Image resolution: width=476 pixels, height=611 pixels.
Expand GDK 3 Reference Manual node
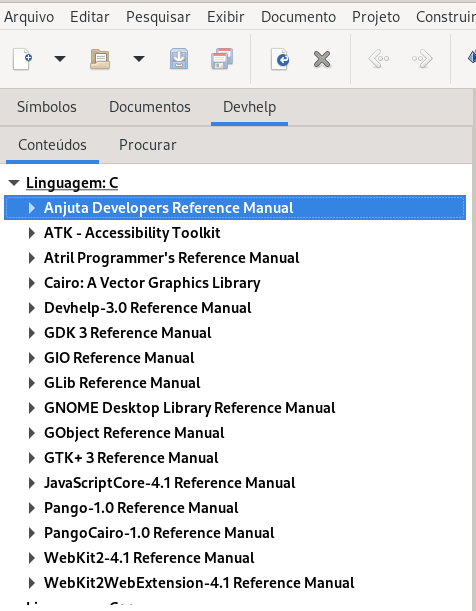pyautogui.click(x=32, y=333)
